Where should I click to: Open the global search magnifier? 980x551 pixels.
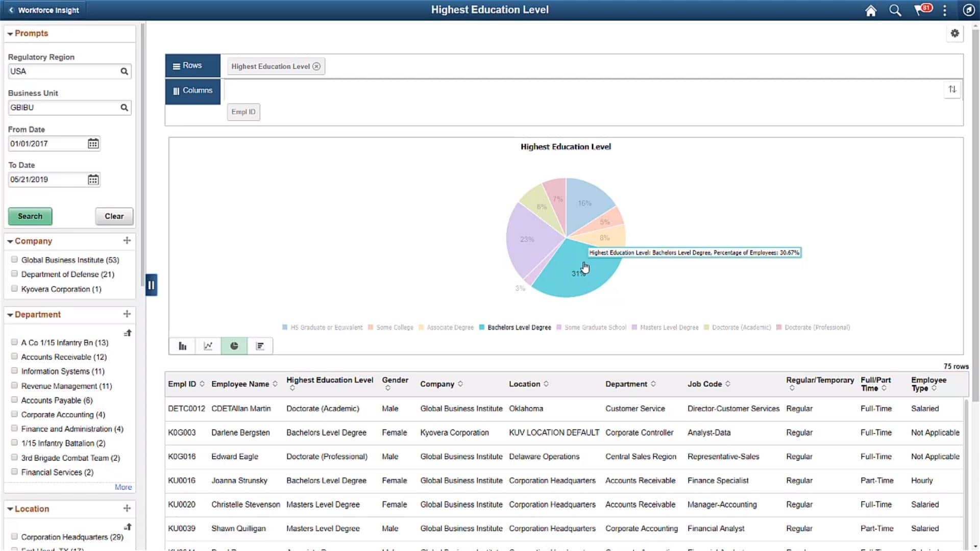895,10
